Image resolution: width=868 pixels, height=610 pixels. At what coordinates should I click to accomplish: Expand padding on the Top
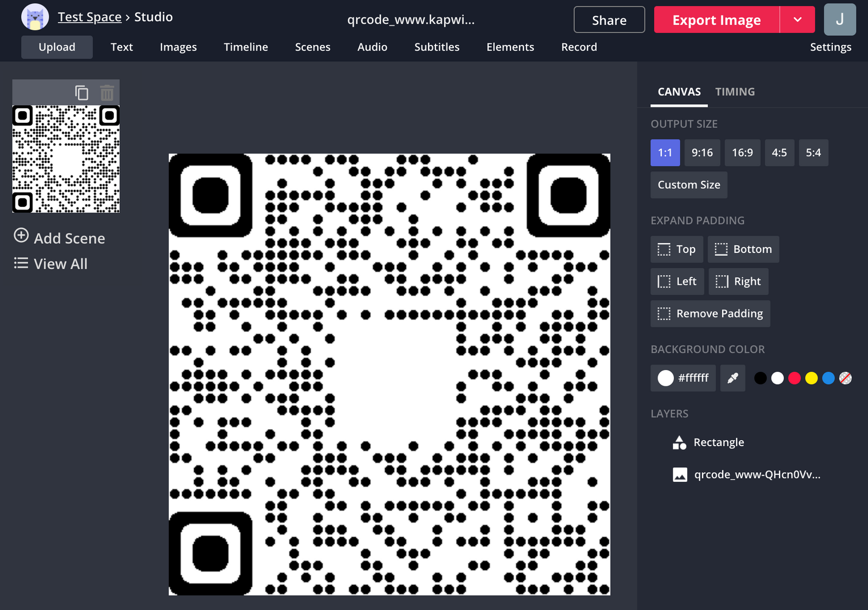click(676, 249)
